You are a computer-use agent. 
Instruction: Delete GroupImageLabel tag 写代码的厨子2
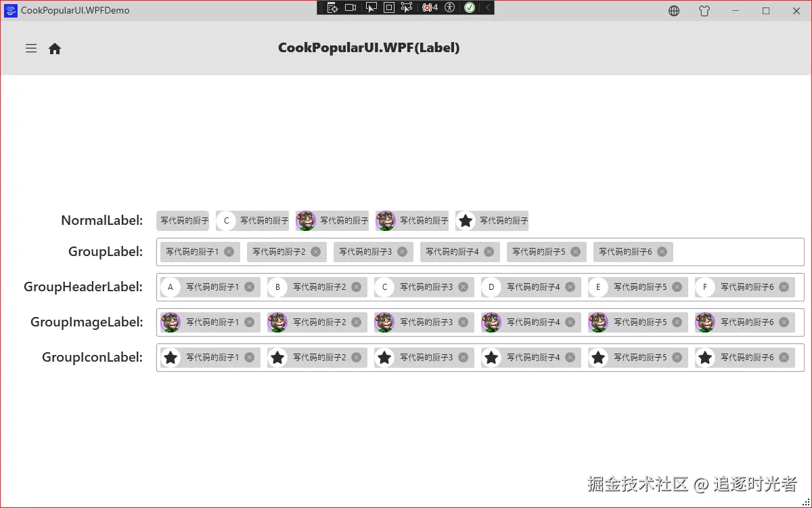357,322
